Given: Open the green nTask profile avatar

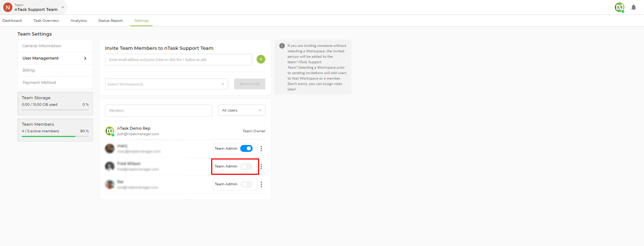Looking at the screenshot, I should coord(620,7).
